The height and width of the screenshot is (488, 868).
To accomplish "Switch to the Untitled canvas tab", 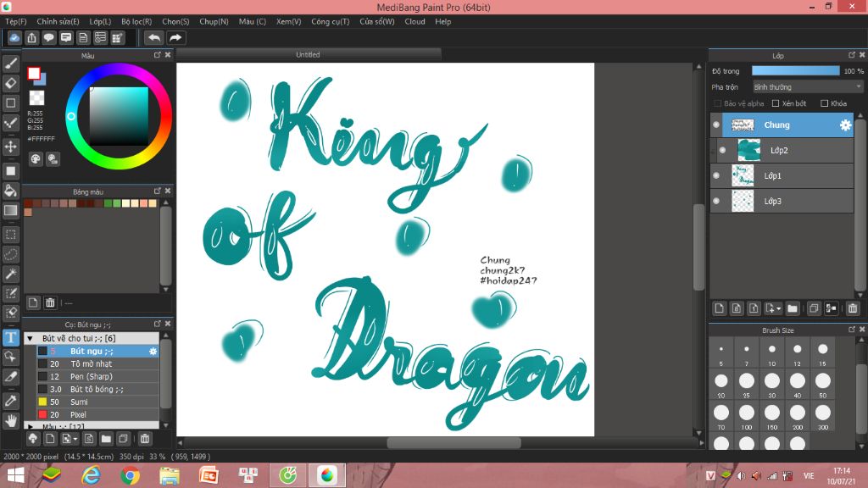I will (x=308, y=55).
